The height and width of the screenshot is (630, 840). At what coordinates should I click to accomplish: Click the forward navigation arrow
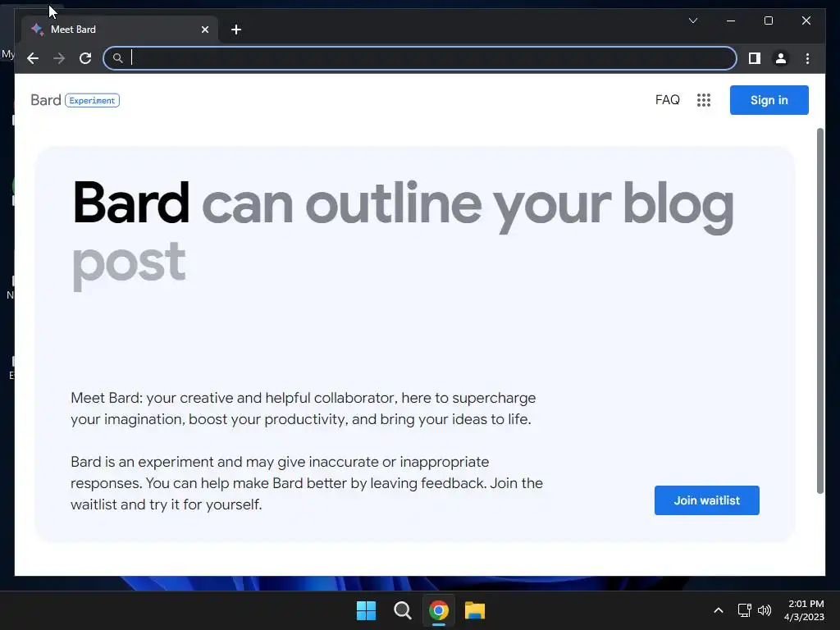coord(59,58)
